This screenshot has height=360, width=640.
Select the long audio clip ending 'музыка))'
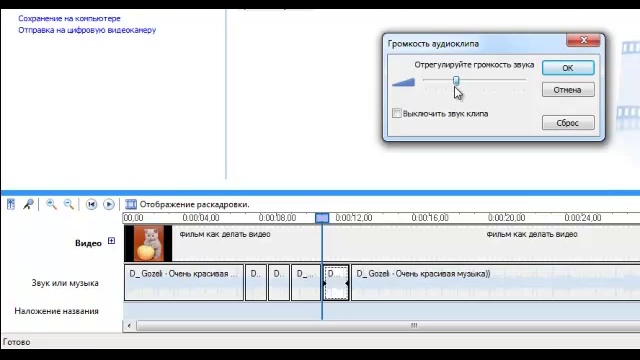pos(495,282)
